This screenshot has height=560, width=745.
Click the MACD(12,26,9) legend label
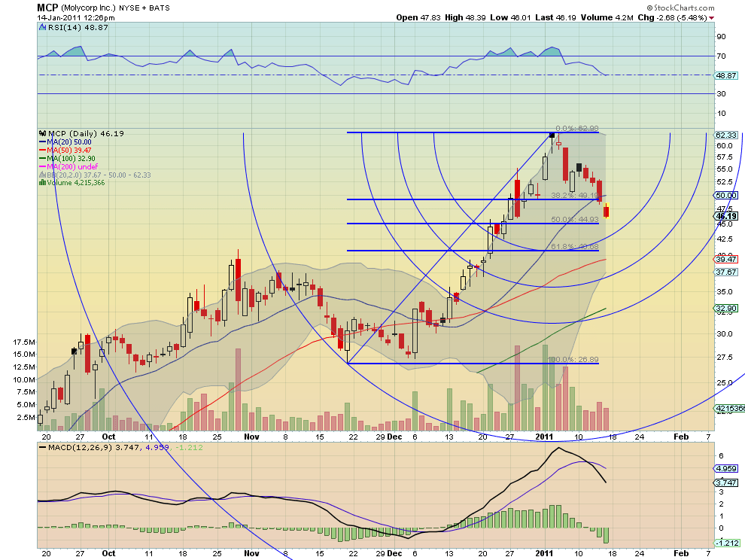coord(81,447)
